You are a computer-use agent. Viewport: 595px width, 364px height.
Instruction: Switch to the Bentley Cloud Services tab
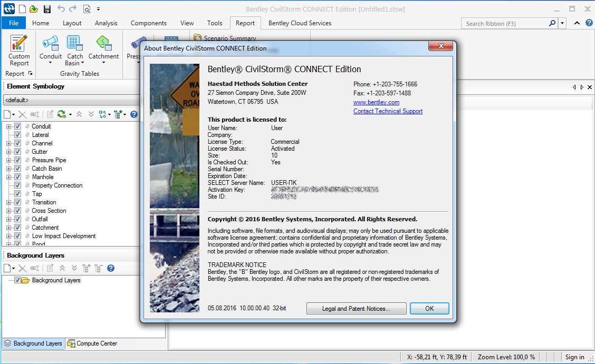click(300, 23)
